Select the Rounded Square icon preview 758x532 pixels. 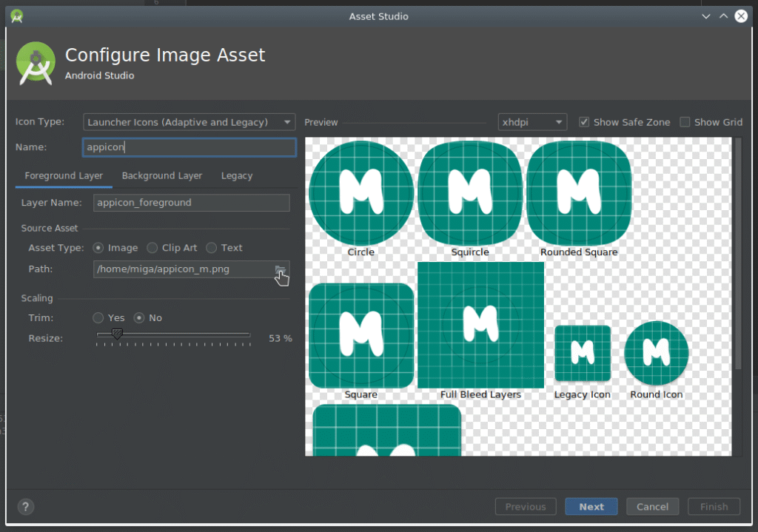pos(579,193)
